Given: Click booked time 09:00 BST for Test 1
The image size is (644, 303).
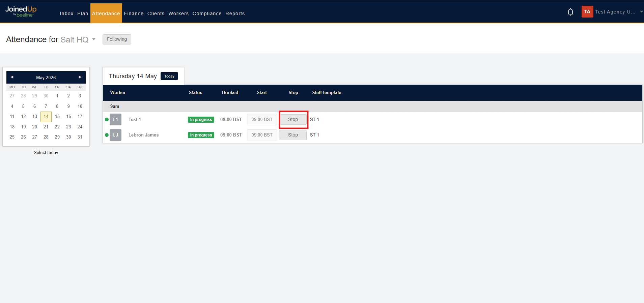Looking at the screenshot, I should tap(231, 119).
